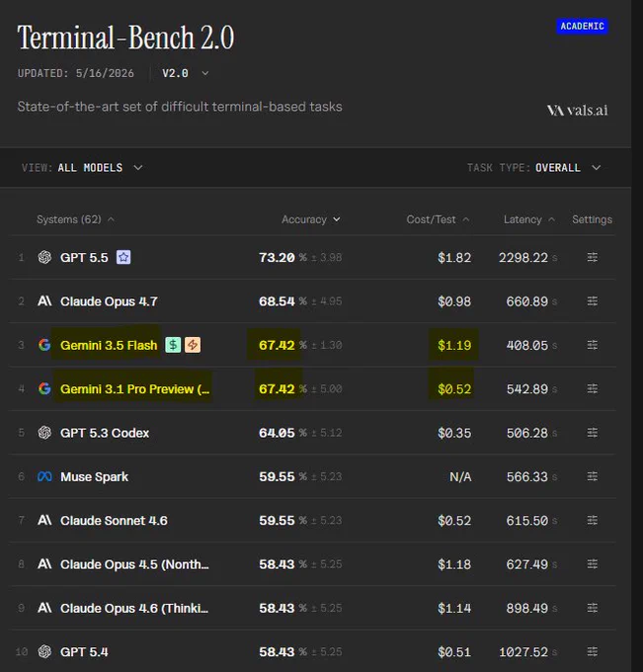Click the green dollar badge on Gemini 3.5 Flash
Image resolution: width=643 pixels, height=672 pixels.
click(173, 345)
